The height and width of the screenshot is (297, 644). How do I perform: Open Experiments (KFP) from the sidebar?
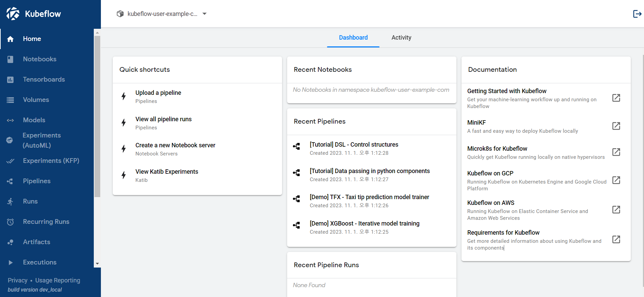coord(47,161)
